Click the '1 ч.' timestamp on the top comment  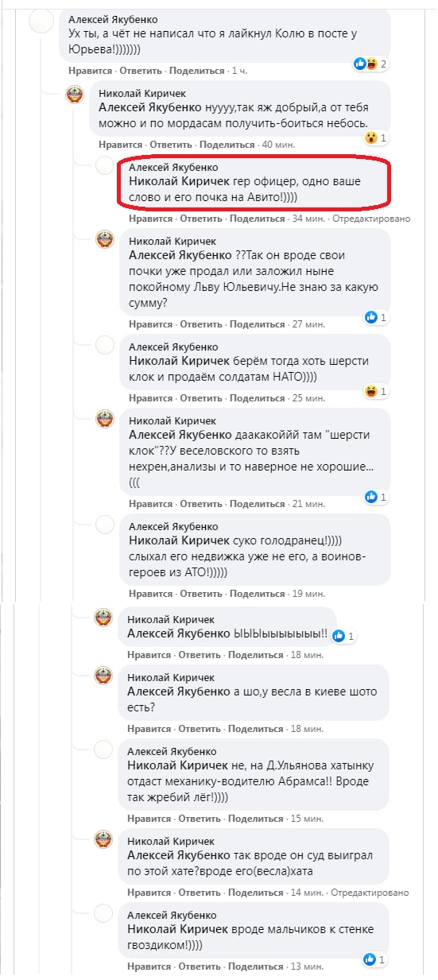point(238,71)
